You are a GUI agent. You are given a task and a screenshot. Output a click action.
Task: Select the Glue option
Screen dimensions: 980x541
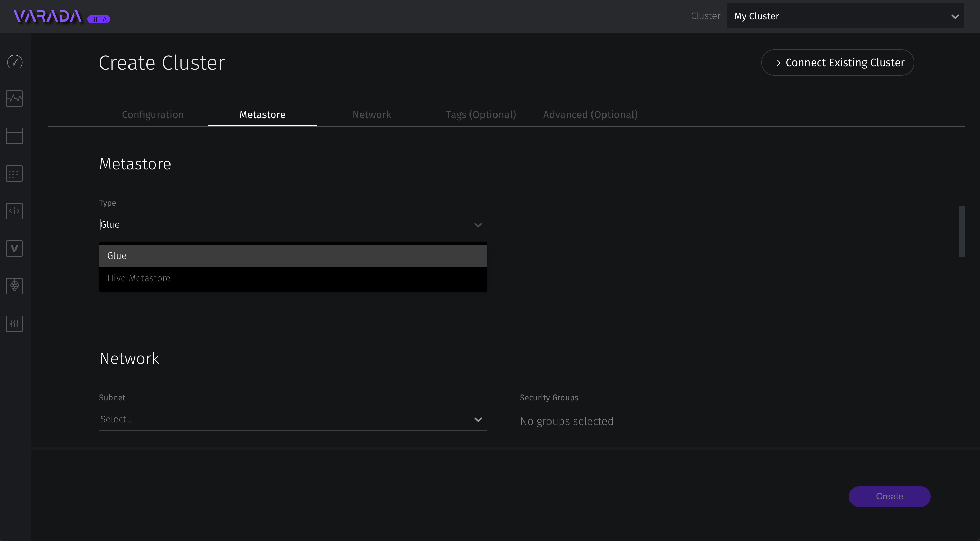tap(292, 255)
